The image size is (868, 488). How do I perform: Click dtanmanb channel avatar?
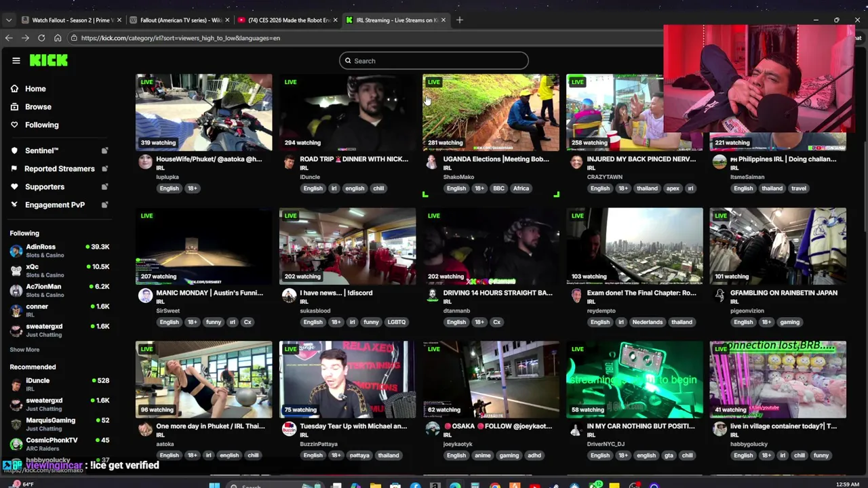point(432,295)
